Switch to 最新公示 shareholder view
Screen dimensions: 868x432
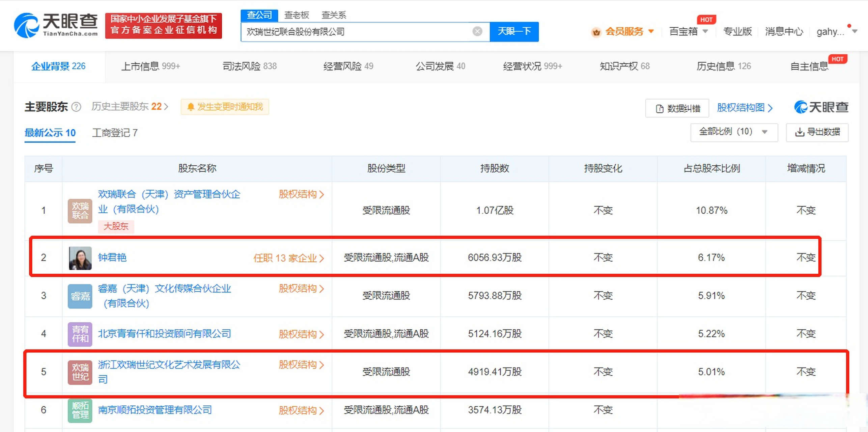tap(50, 133)
